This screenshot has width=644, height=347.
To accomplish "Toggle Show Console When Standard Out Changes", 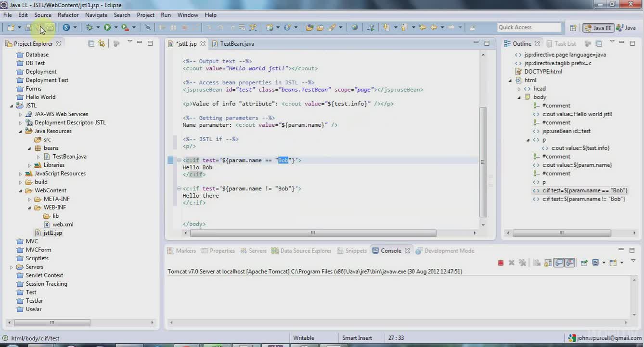I will coord(558,263).
